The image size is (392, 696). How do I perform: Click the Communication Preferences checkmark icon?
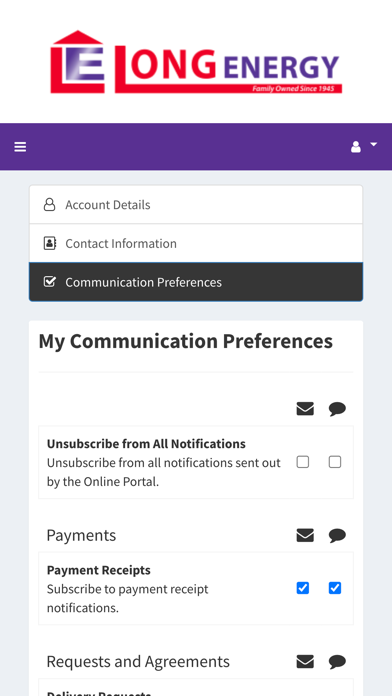coord(50,282)
